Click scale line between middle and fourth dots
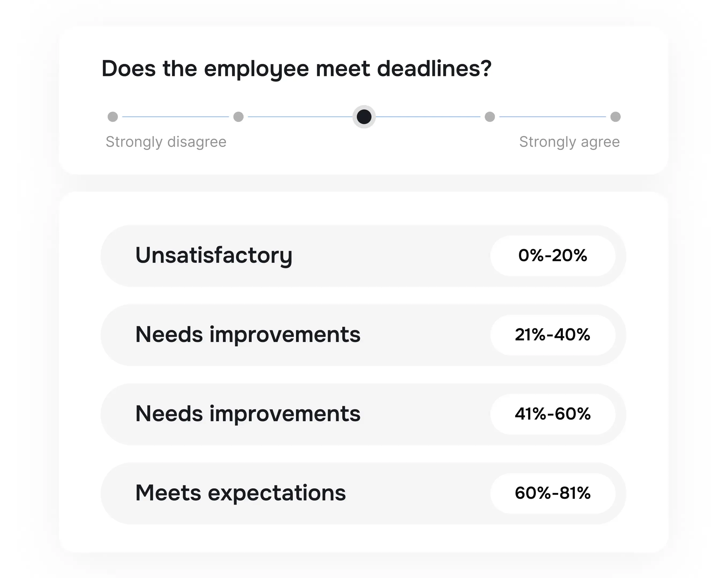Image resolution: width=728 pixels, height=578 pixels. click(x=428, y=117)
